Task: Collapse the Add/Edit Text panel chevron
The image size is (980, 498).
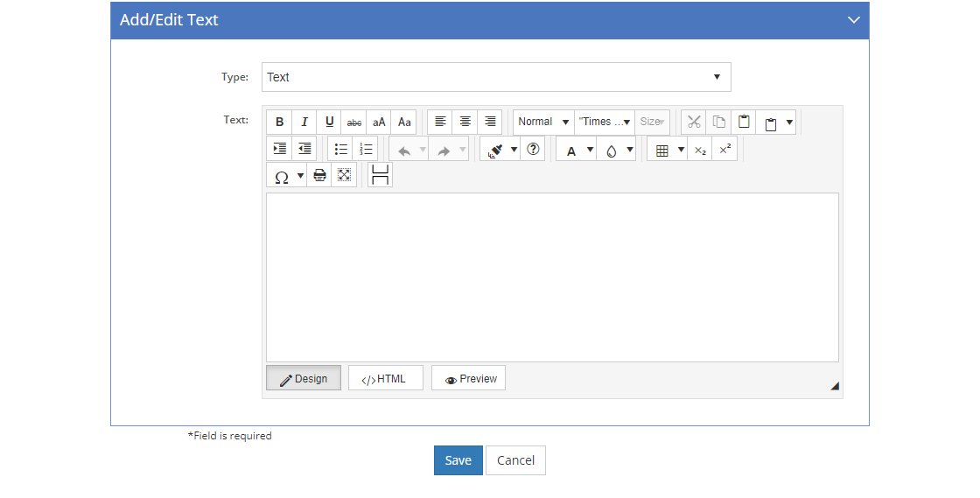Action: [x=853, y=20]
